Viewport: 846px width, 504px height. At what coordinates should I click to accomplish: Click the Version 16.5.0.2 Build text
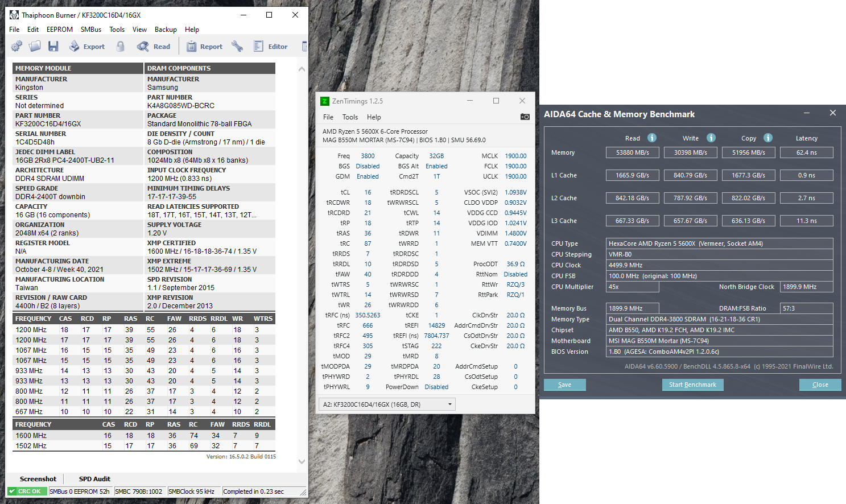(241, 456)
